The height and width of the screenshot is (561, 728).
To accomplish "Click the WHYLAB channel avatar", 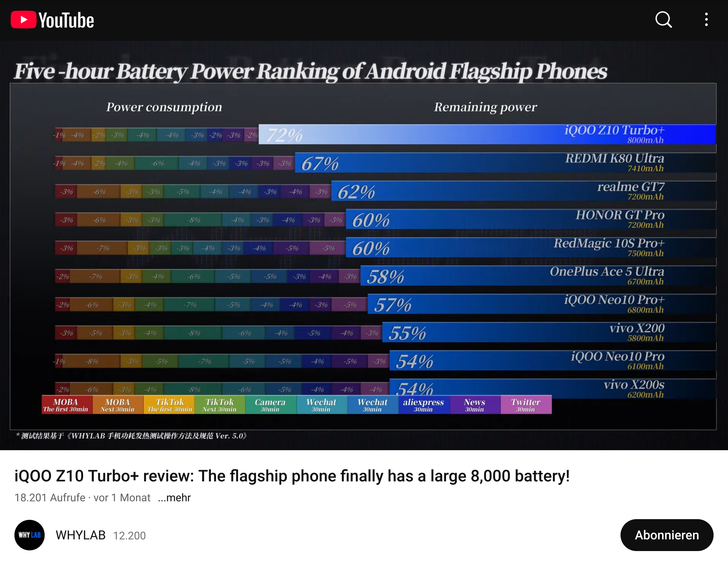I will pyautogui.click(x=29, y=535).
